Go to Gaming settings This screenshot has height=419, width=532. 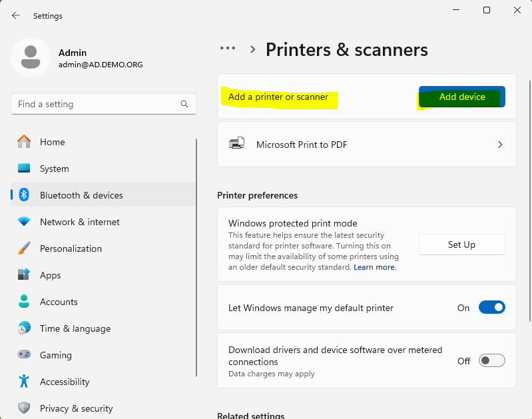click(103, 355)
